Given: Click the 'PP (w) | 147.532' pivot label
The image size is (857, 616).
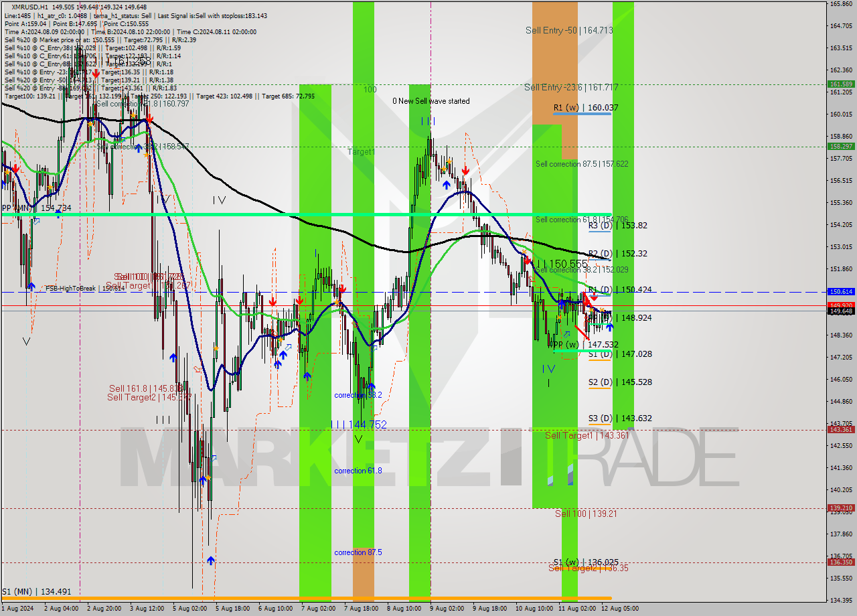Looking at the screenshot, I should point(586,345).
